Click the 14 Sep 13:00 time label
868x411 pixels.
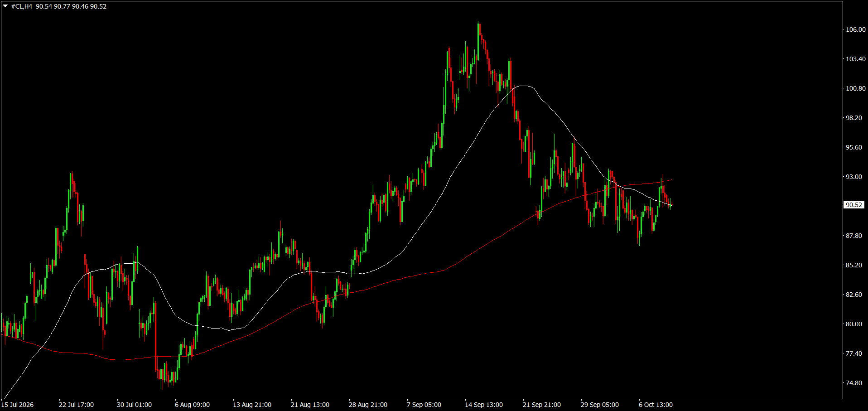point(484,405)
